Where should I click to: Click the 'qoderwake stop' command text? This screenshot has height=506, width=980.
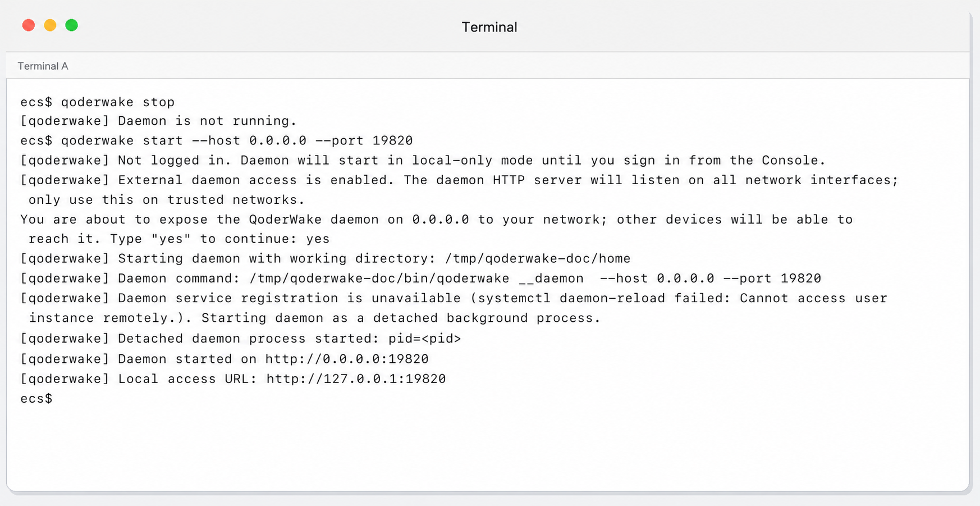point(118,102)
